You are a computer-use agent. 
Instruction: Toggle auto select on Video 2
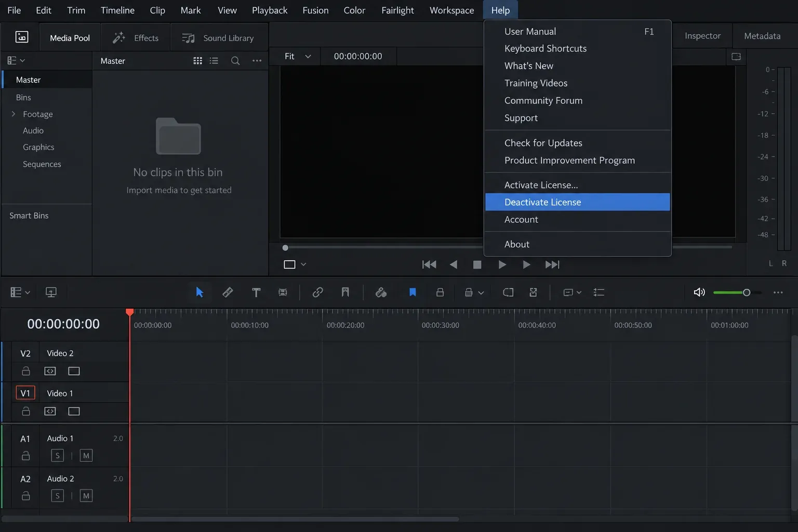click(50, 371)
